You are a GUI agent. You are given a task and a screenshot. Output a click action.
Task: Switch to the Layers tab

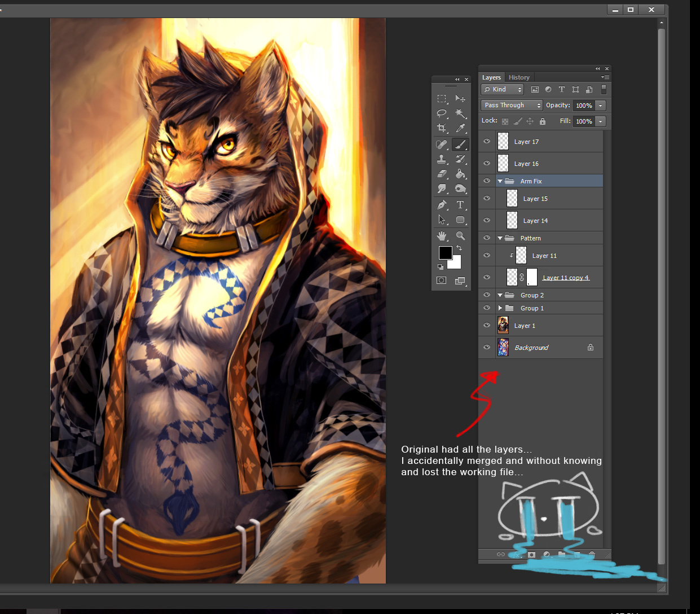(x=491, y=77)
